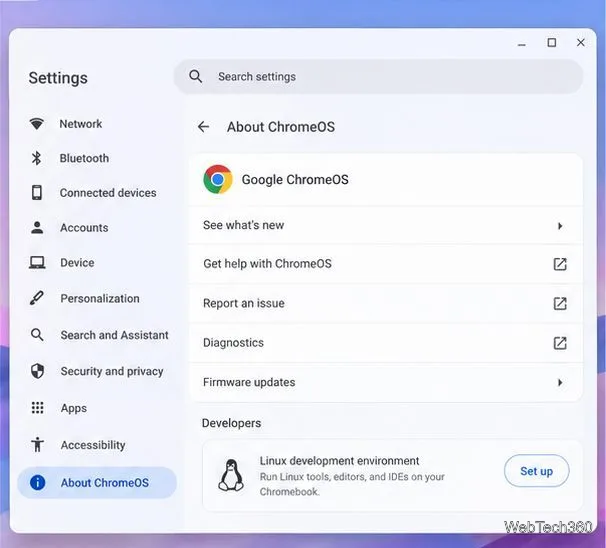Open Apps settings section
This screenshot has height=548, width=606.
[x=97, y=408]
